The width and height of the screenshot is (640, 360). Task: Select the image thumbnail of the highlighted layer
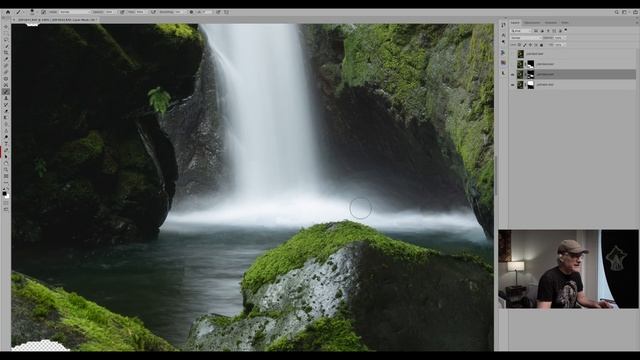520,74
